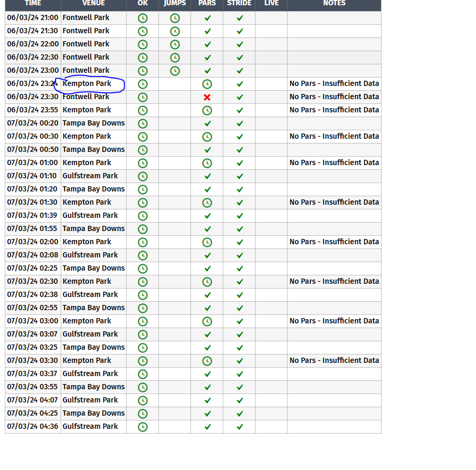Click PARS checkmark for 04:25 Tampa Bay Downs
476x470 pixels.
(x=207, y=414)
